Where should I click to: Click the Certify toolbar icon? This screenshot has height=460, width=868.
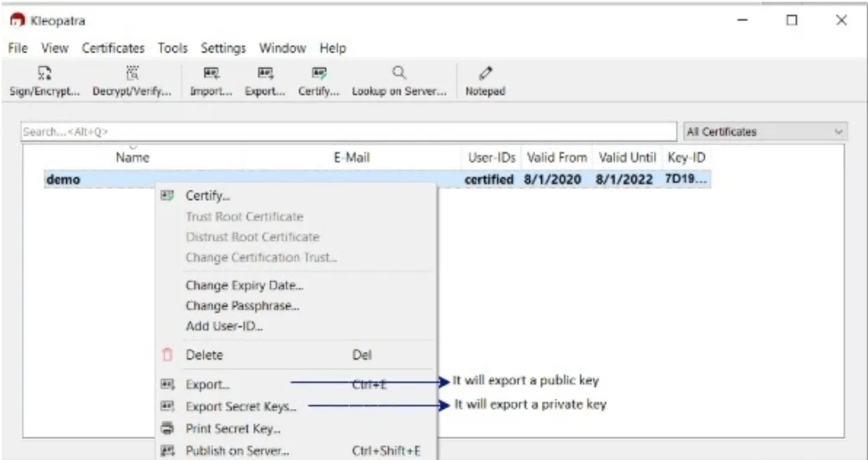pyautogui.click(x=319, y=73)
